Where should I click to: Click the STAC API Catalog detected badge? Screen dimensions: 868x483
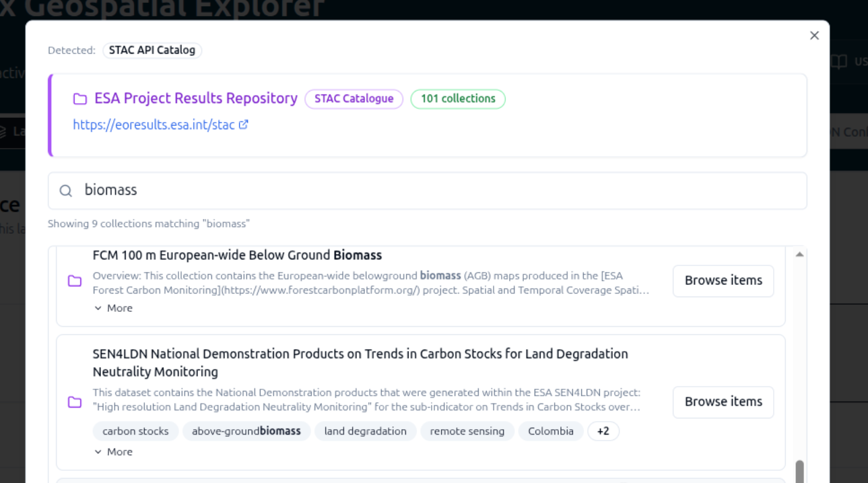[x=152, y=51]
